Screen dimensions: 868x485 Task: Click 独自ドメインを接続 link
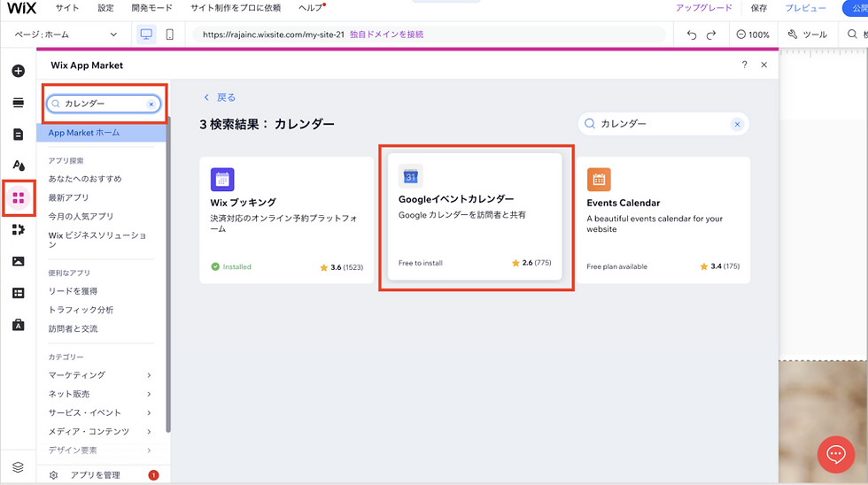(386, 35)
